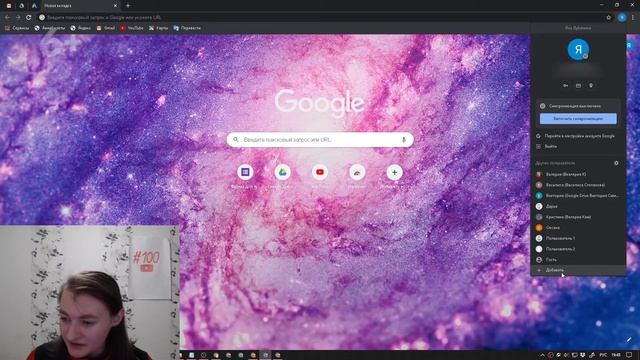The image size is (640, 360).
Task: Reload the current page
Action: [29, 18]
